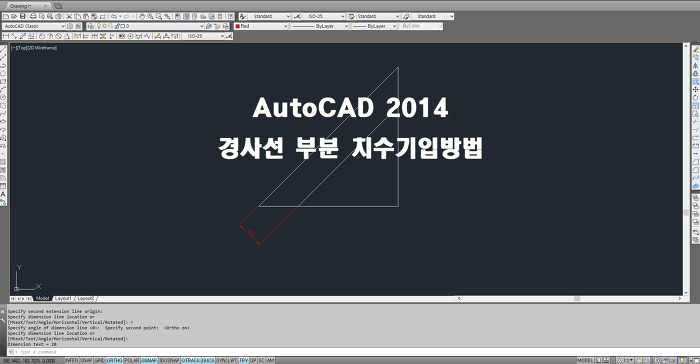
Task: Click the Angular dimension icon
Action: pos(67,36)
